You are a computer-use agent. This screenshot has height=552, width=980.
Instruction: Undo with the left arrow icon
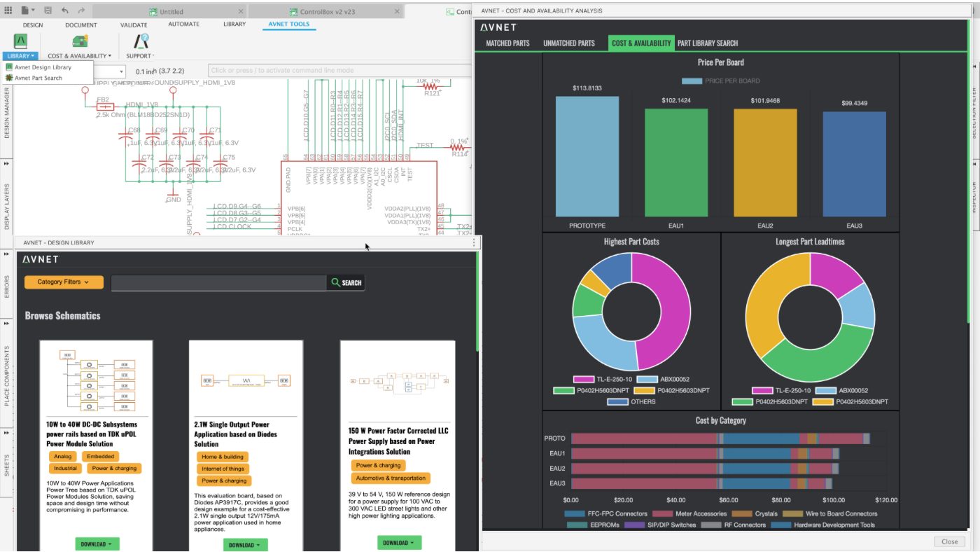tap(65, 11)
